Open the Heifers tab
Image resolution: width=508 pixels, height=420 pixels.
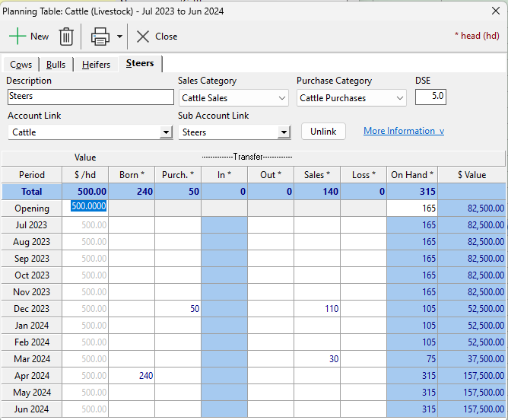[x=96, y=65]
